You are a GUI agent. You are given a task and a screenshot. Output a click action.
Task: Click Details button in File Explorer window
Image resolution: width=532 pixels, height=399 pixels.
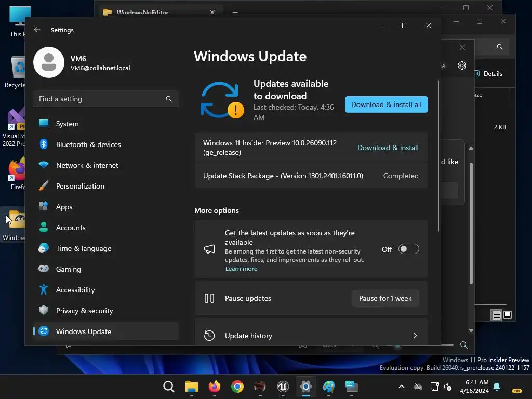coord(488,74)
